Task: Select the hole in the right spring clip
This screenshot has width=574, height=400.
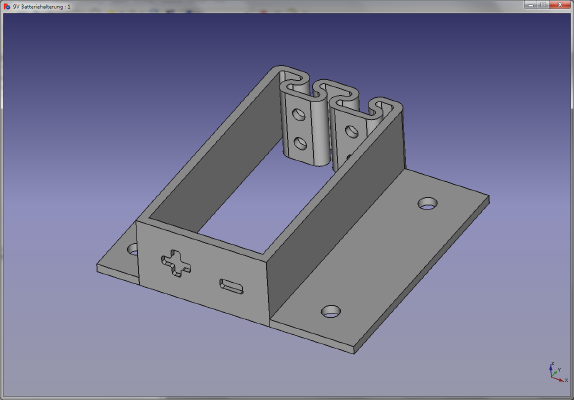Action: coord(352,131)
